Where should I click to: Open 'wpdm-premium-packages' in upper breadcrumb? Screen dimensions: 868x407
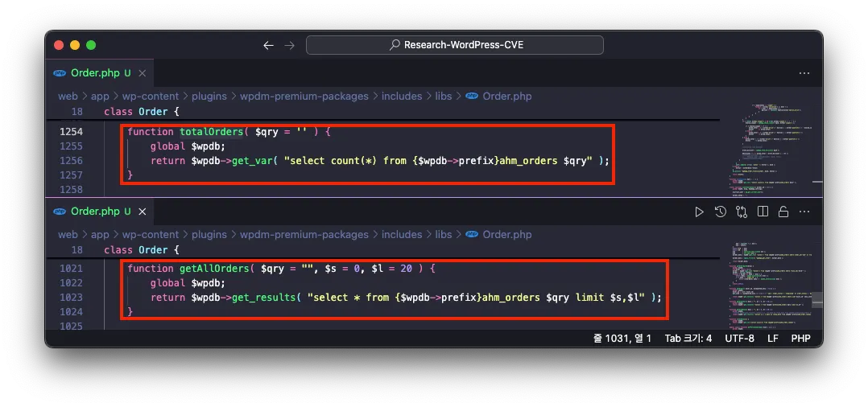tap(304, 97)
